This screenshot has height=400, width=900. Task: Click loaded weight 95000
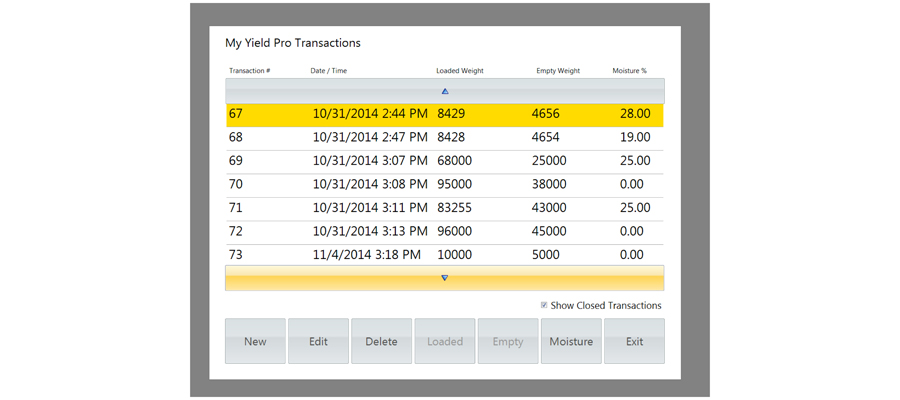(x=454, y=184)
